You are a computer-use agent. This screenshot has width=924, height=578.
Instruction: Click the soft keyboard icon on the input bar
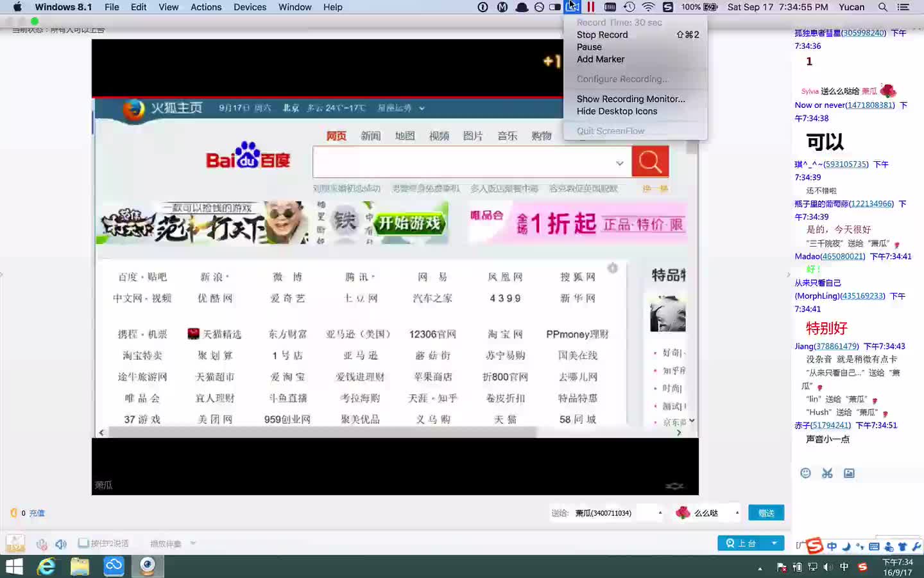tap(873, 546)
